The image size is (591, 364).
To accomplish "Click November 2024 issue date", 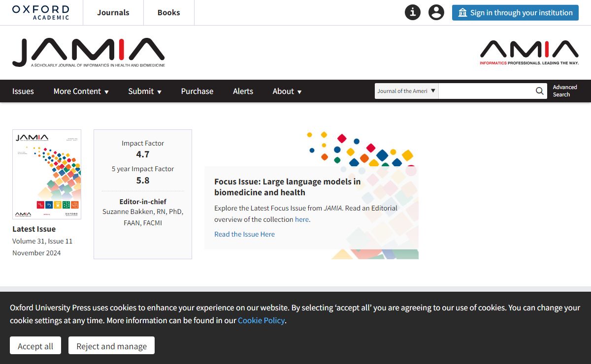I will pos(36,253).
